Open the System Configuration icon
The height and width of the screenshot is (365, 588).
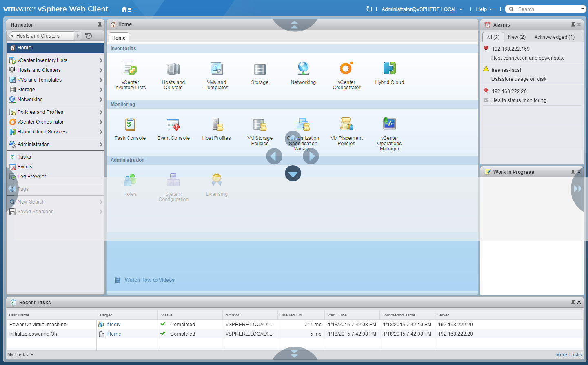click(173, 180)
